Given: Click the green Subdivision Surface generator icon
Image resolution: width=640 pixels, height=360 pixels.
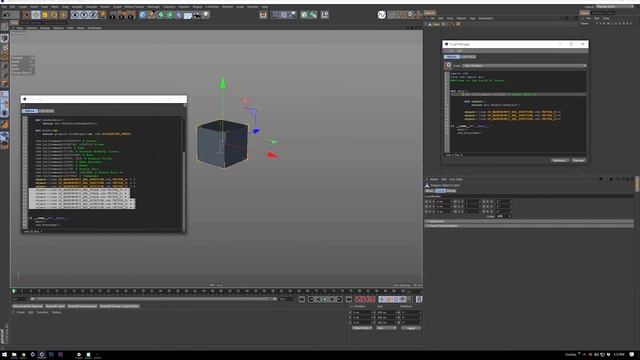Looking at the screenshot, I should click(160, 15).
